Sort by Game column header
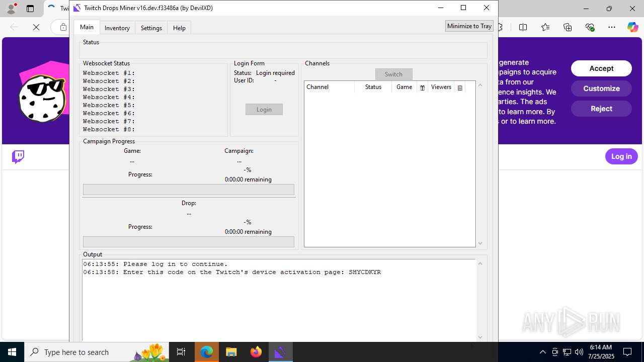This screenshot has width=644, height=362. coord(404,87)
